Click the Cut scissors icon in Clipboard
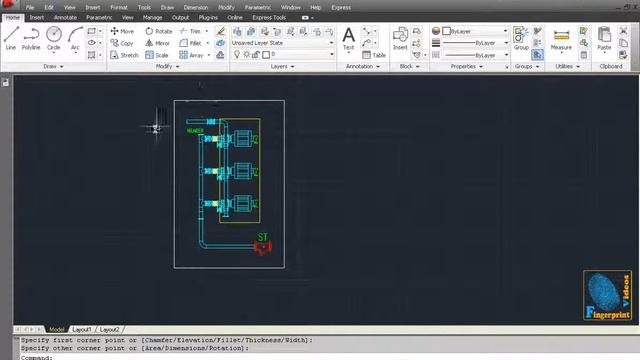This screenshot has width=640, height=360. pos(623,31)
